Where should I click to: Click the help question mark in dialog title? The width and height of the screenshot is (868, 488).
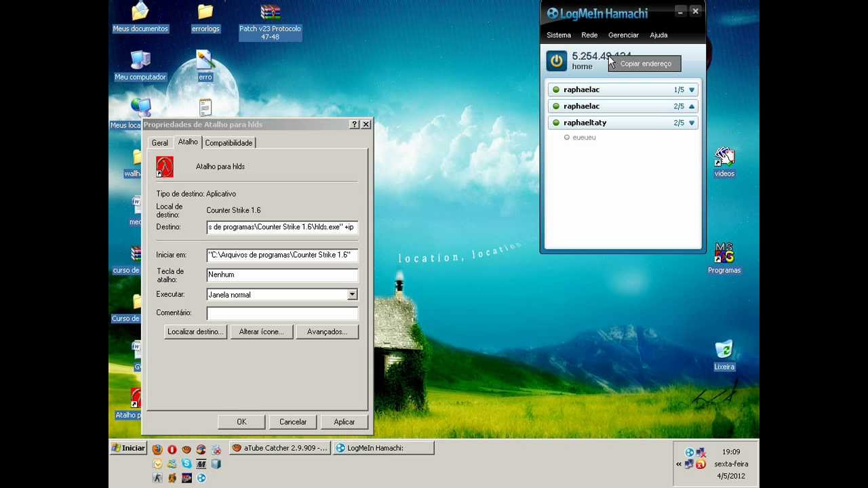(355, 125)
